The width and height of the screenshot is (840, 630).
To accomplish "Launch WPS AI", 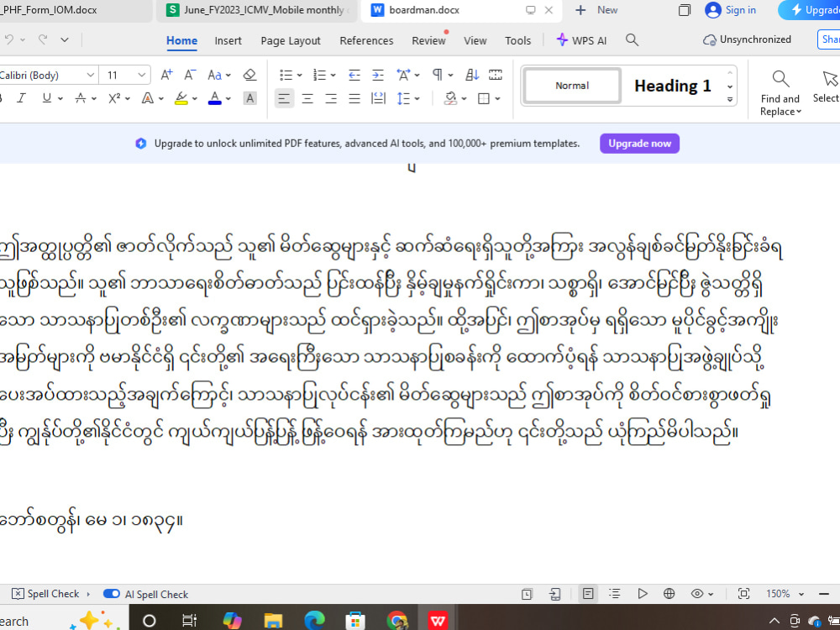I will click(581, 40).
